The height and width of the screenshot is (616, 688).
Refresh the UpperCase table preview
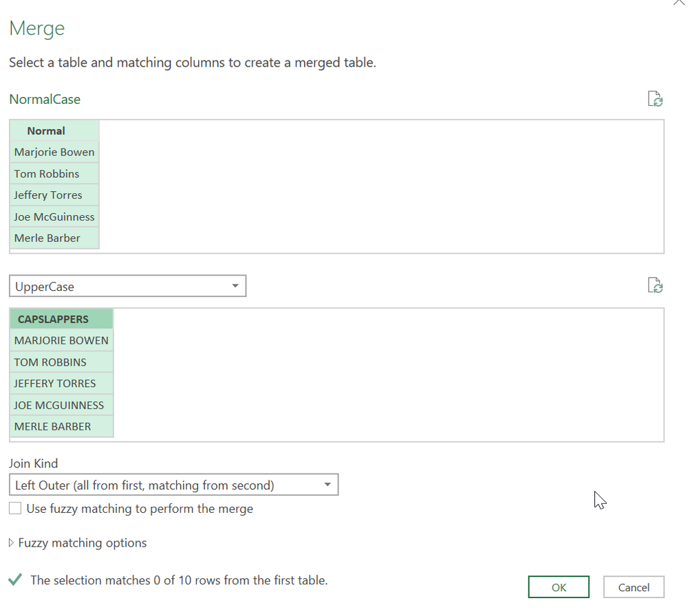click(654, 285)
